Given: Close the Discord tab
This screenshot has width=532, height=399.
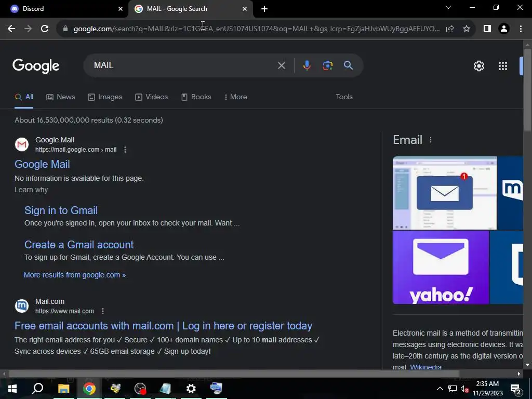Looking at the screenshot, I should pos(121,9).
